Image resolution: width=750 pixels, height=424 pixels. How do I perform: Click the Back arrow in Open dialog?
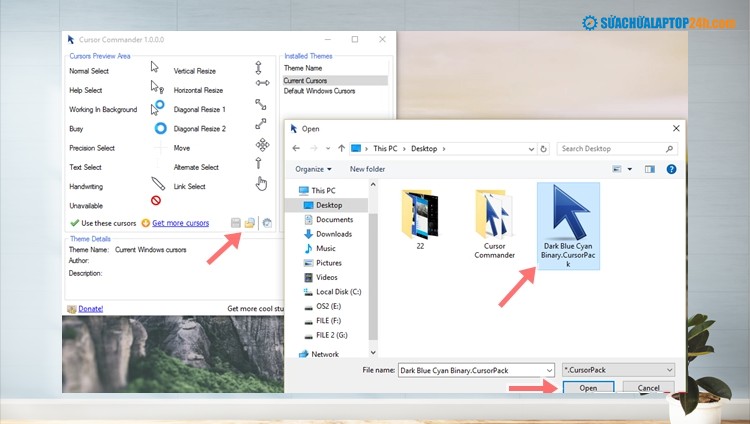pos(296,148)
